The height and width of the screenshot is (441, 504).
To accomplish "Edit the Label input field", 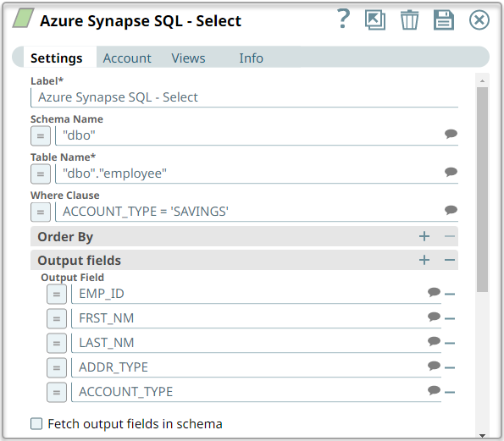I will point(244,97).
